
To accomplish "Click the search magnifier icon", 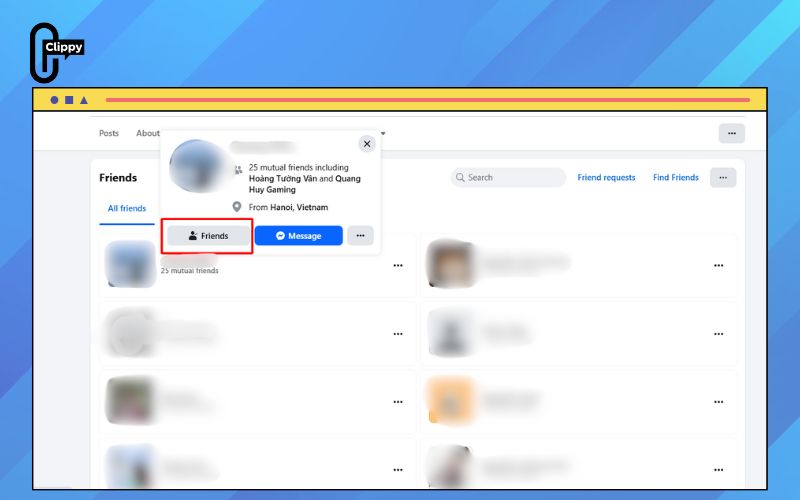I will click(460, 178).
